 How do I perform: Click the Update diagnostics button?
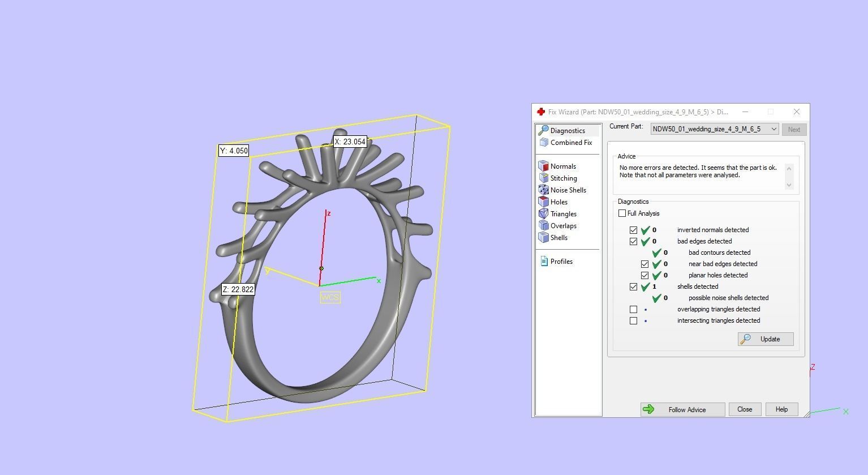(766, 339)
